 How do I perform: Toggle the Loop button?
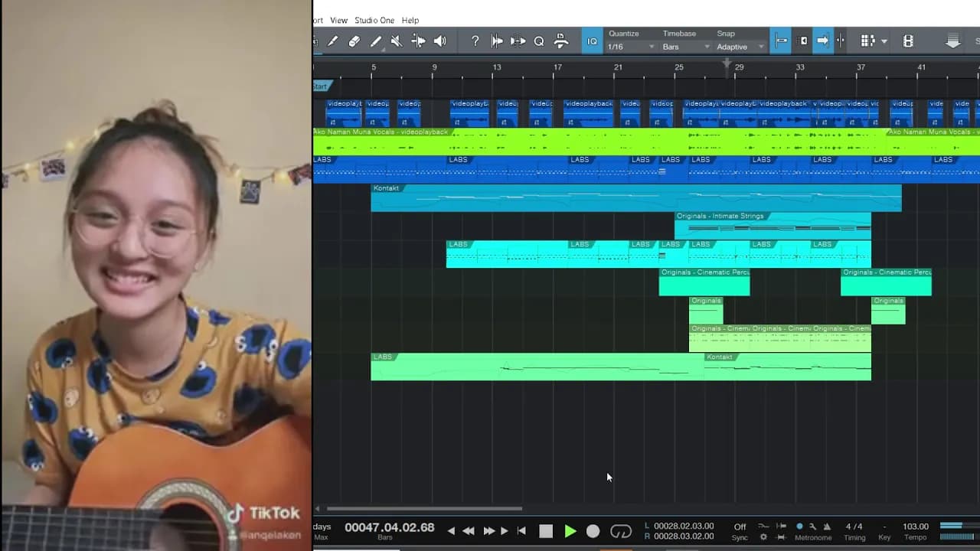pos(621,531)
